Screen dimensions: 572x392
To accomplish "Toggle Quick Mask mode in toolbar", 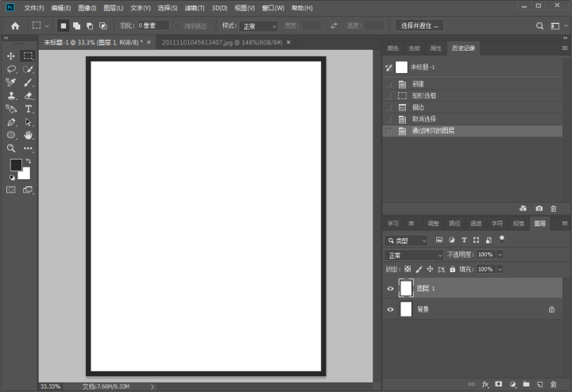I will click(11, 190).
